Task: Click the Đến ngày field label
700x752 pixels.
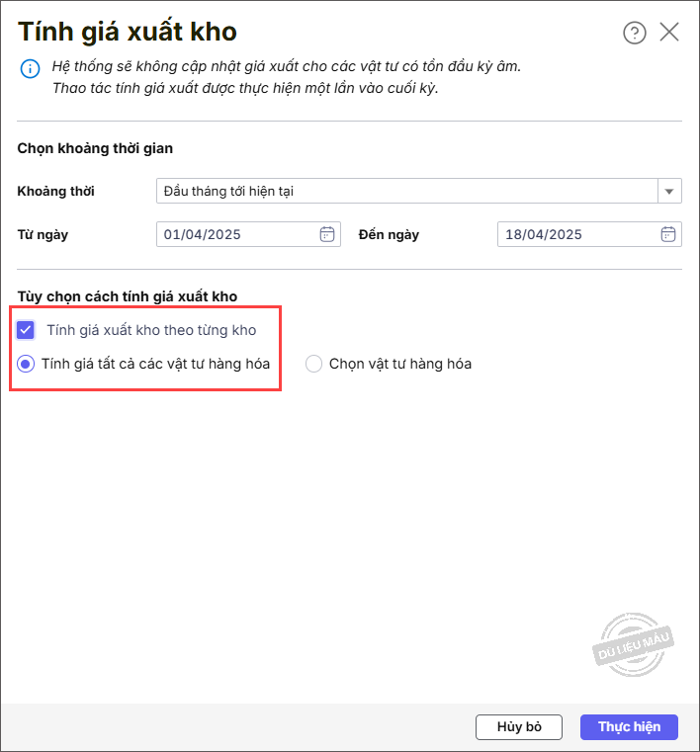Action: click(389, 234)
